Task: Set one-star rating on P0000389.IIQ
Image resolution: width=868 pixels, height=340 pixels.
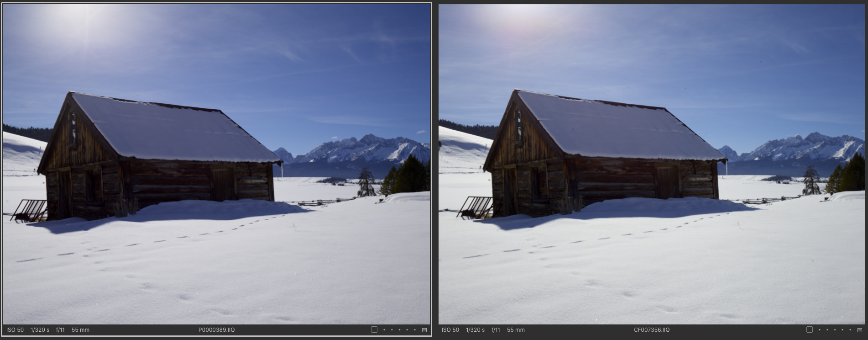Action: [x=384, y=330]
